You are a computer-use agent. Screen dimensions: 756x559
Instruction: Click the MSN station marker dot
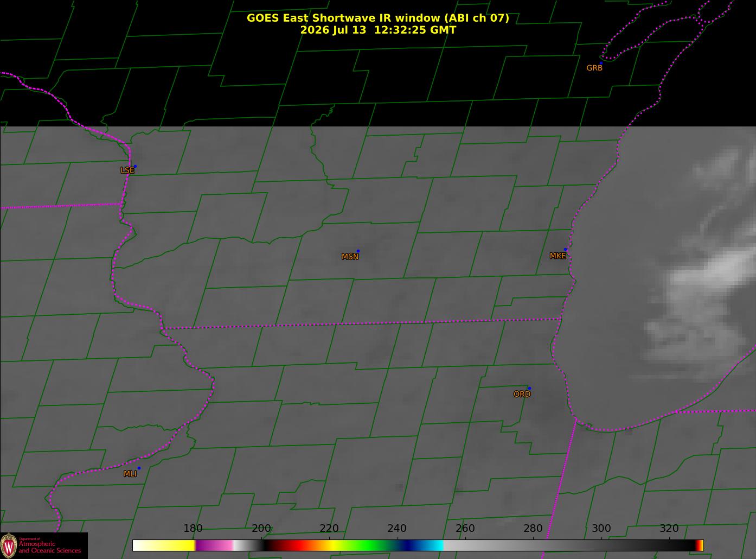(x=358, y=251)
